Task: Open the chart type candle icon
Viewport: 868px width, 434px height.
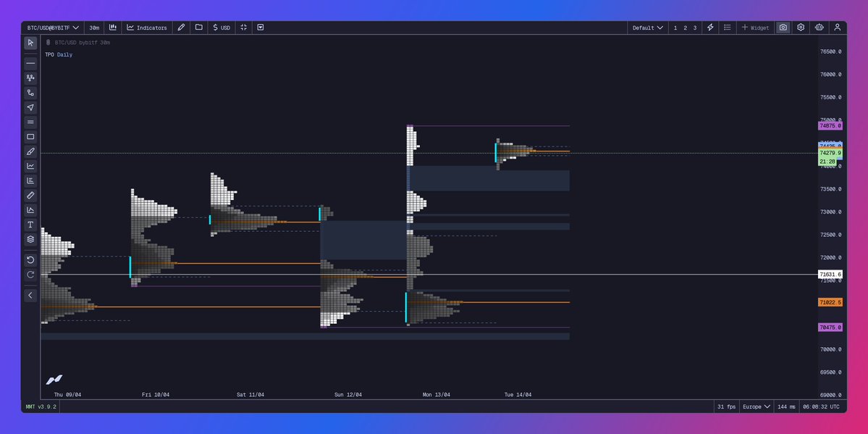Action: click(113, 27)
